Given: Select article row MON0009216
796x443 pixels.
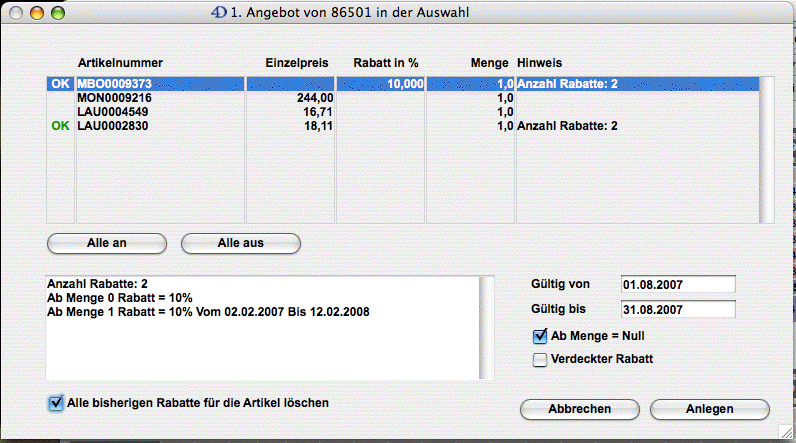Looking at the screenshot, I should coord(115,99).
